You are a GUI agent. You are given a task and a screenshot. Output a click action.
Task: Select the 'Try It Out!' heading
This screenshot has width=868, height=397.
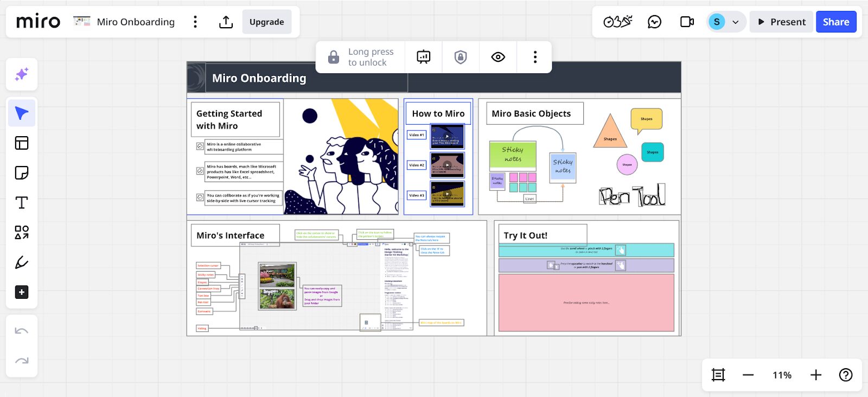coord(542,235)
